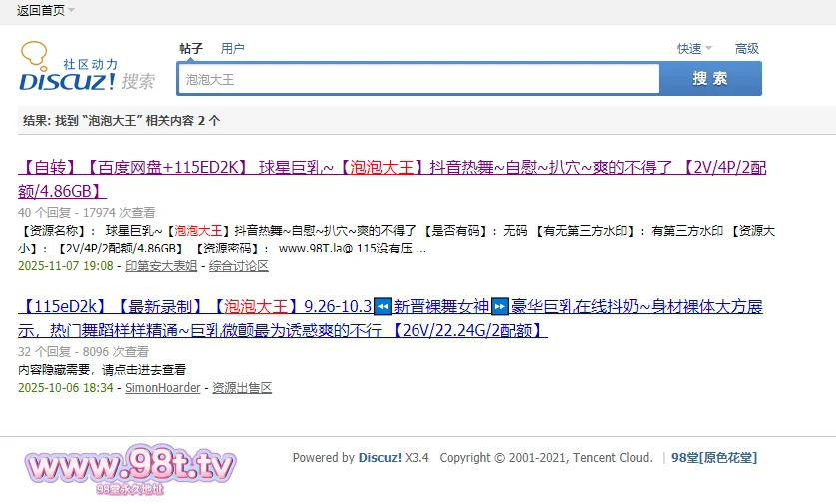Open the 98堂[原色花堂] footer link
Screen dimensions: 836x504
tap(713, 458)
